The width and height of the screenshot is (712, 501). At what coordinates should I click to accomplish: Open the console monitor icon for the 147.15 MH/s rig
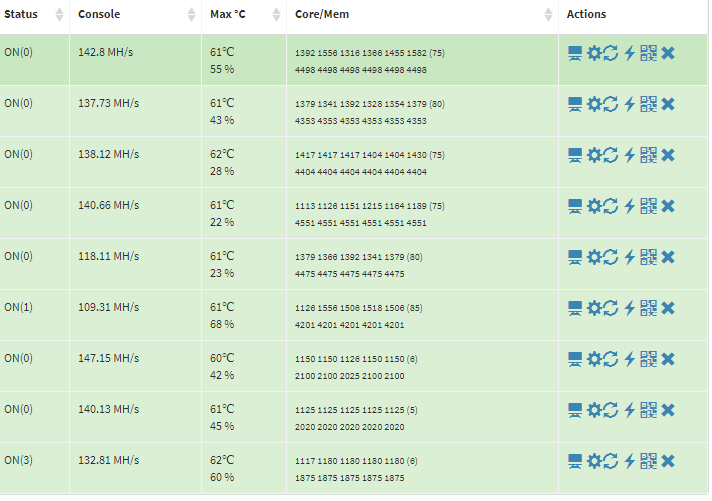575,358
